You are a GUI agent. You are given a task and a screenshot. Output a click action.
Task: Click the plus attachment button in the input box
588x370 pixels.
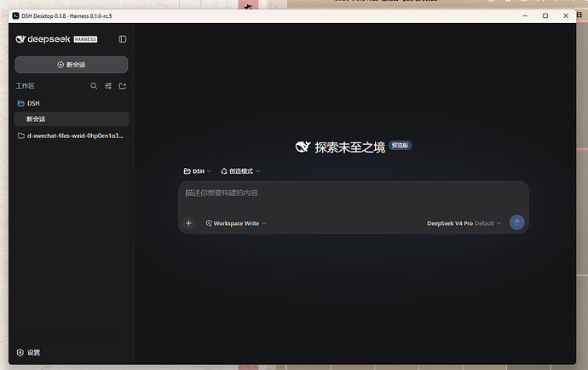(x=188, y=223)
